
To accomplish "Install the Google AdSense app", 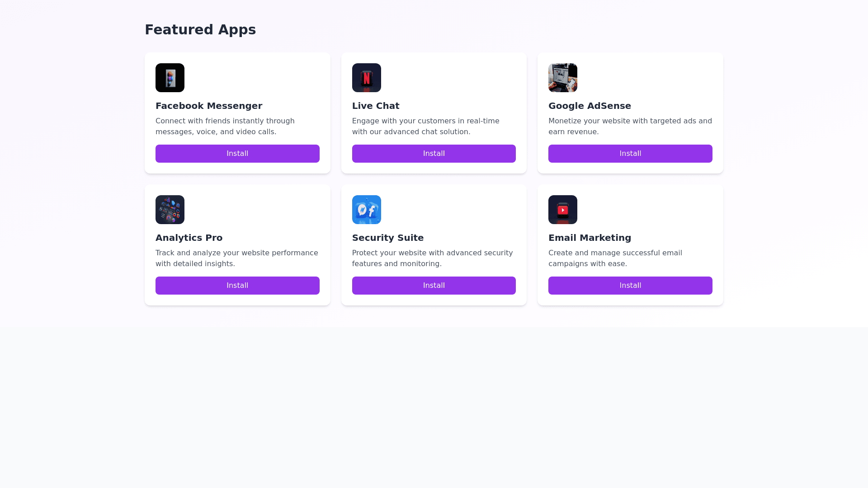I will 630,154.
